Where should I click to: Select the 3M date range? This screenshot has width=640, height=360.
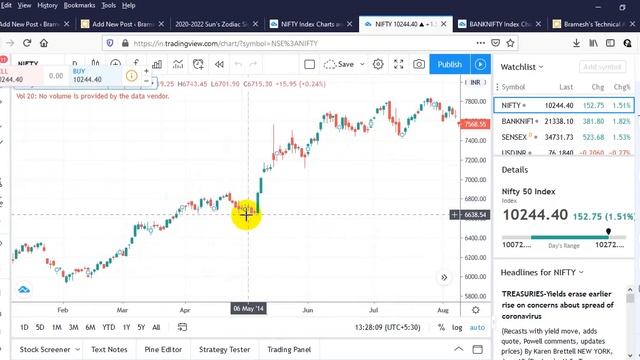73,327
